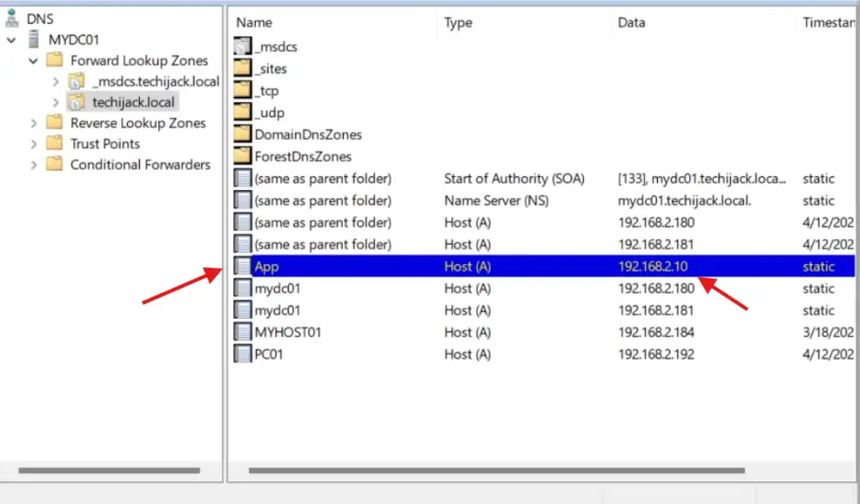Viewport: 860px width, 504px height.
Task: Collapse the Forward Lookup Zones node
Action: [x=34, y=61]
